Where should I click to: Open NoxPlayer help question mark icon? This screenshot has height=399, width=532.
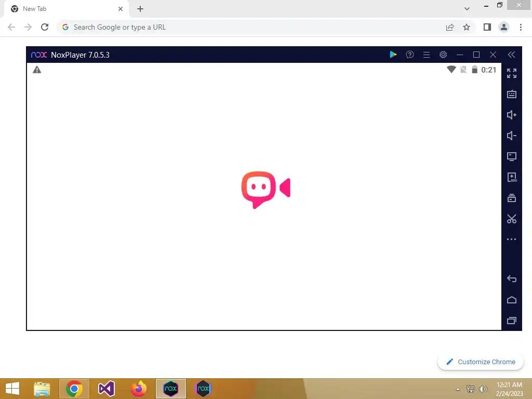pos(409,55)
